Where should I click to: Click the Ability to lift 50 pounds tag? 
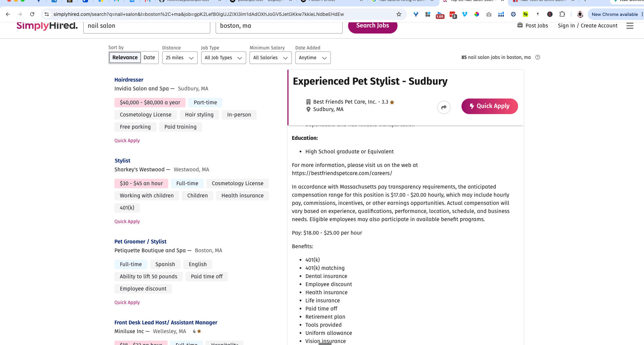click(x=148, y=277)
